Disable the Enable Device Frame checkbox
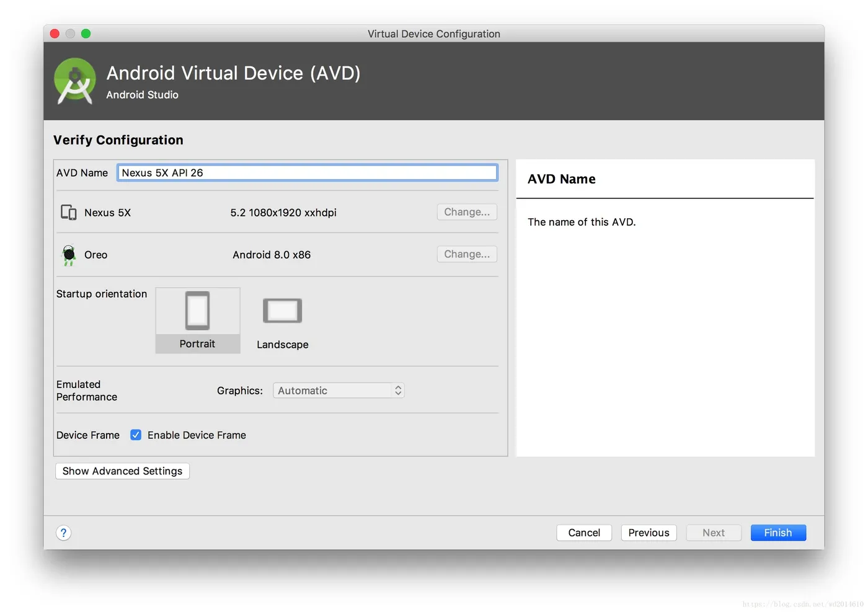 tap(136, 435)
